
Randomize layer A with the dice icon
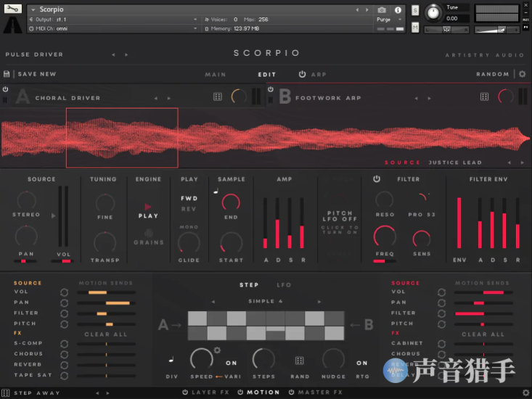click(x=218, y=97)
